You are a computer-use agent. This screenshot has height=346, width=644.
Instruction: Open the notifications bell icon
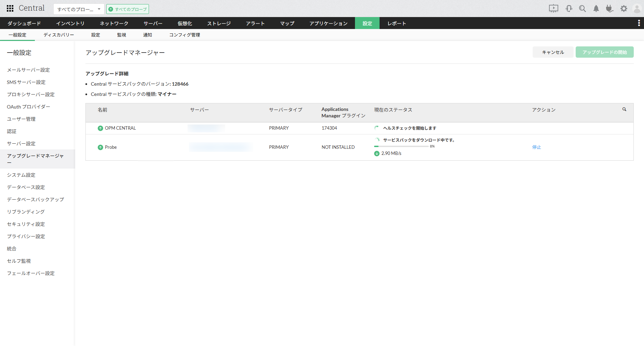[596, 9]
